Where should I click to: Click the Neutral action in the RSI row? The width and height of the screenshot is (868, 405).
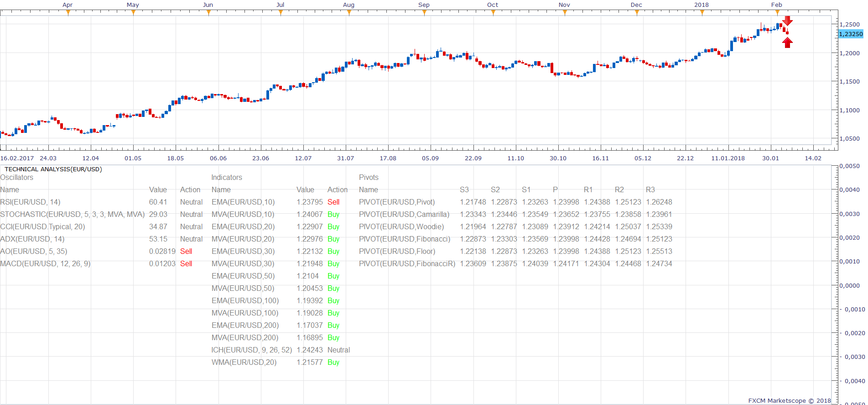(x=192, y=202)
